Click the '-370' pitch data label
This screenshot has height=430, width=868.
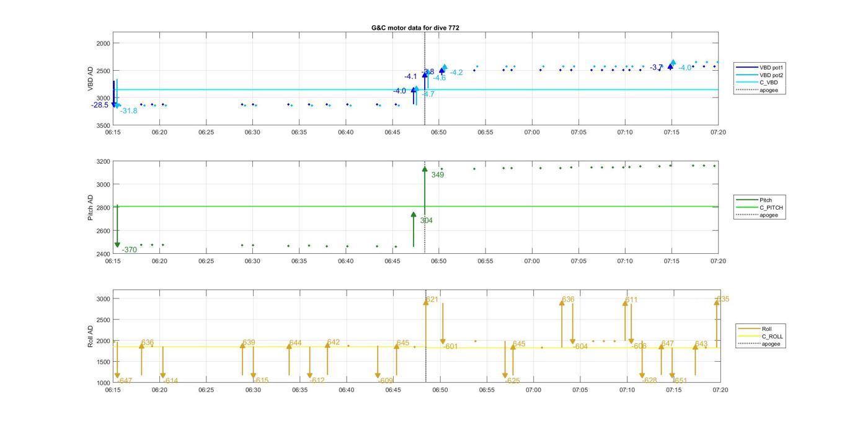click(129, 249)
